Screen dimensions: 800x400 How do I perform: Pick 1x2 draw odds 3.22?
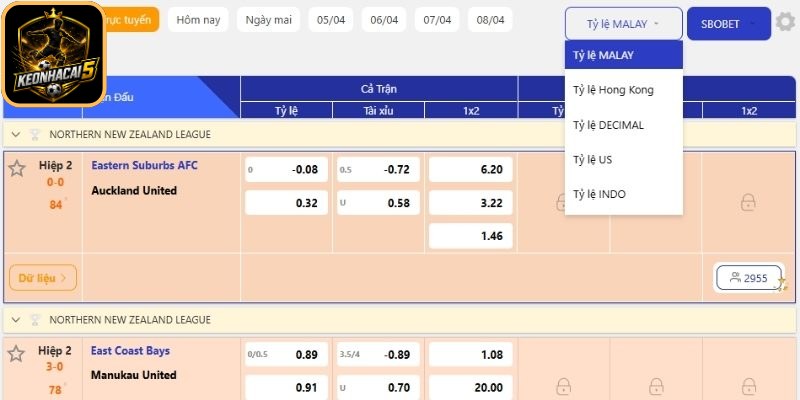tap(470, 203)
